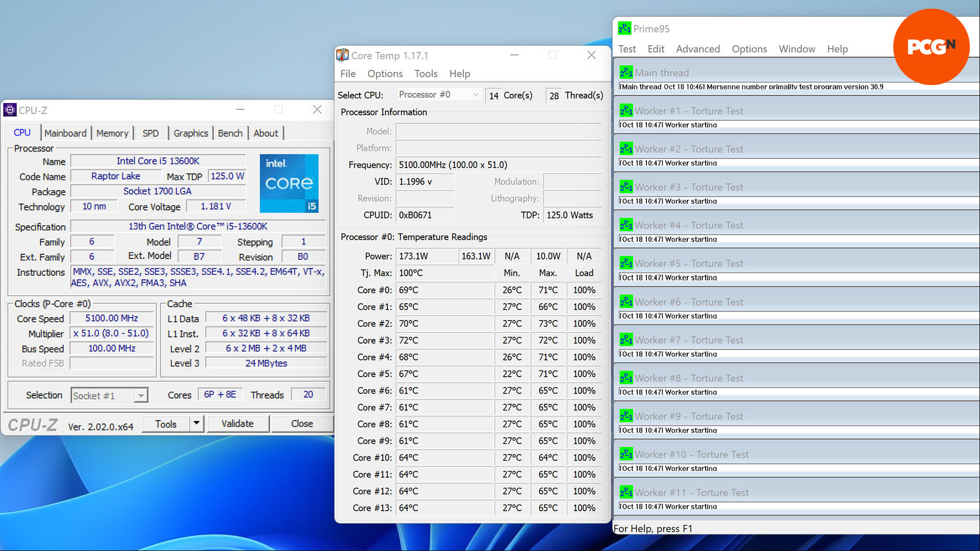The image size is (980, 551).
Task: Click the Threads value 20 in CPU-Z
Action: tap(308, 395)
